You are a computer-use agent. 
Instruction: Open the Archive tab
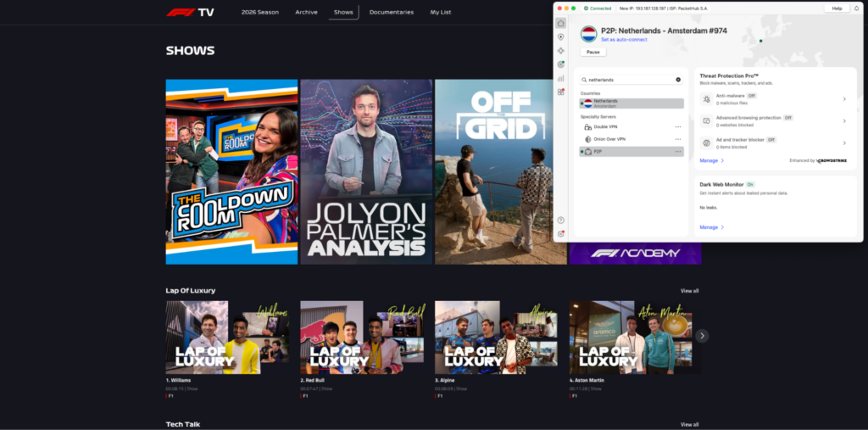pos(306,12)
